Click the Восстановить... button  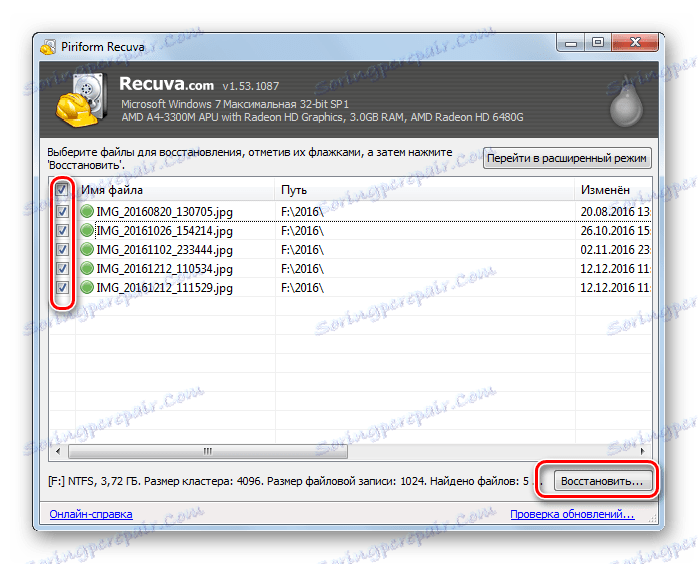[602, 481]
